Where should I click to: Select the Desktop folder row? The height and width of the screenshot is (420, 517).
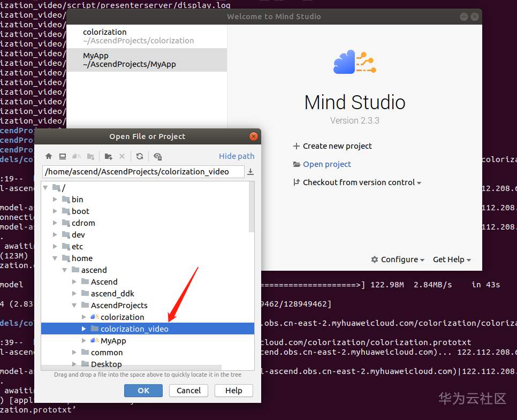tap(147, 364)
